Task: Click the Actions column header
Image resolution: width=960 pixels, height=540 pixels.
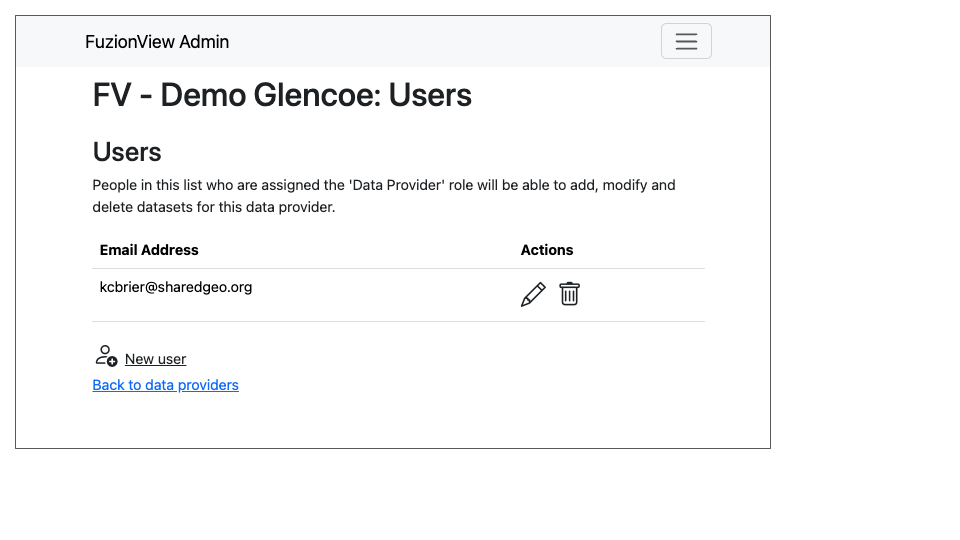Action: click(x=547, y=250)
